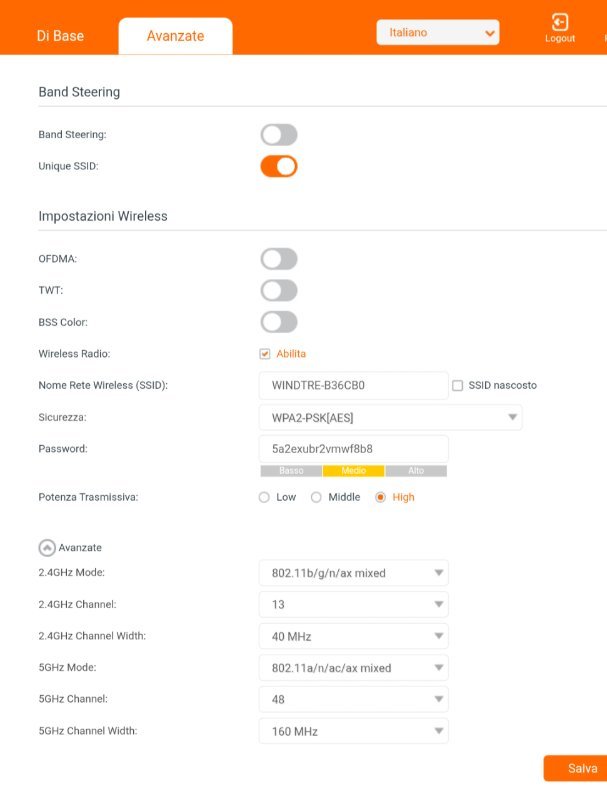Uncheck the Wireless Radio Abilita checkbox
607x800 pixels.
point(264,354)
